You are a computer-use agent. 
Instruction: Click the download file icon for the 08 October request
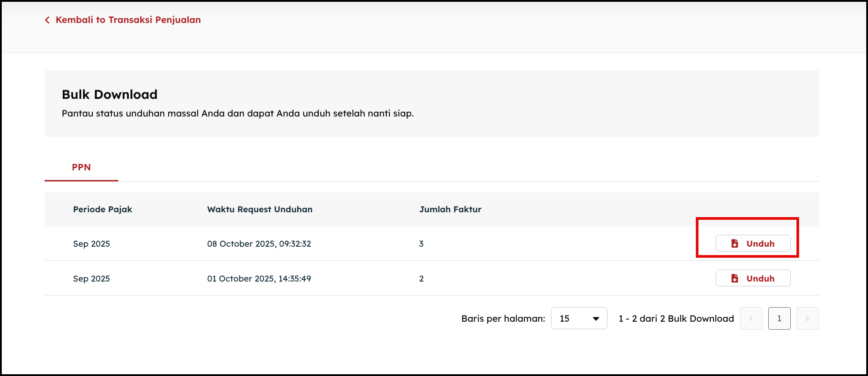[x=735, y=244]
